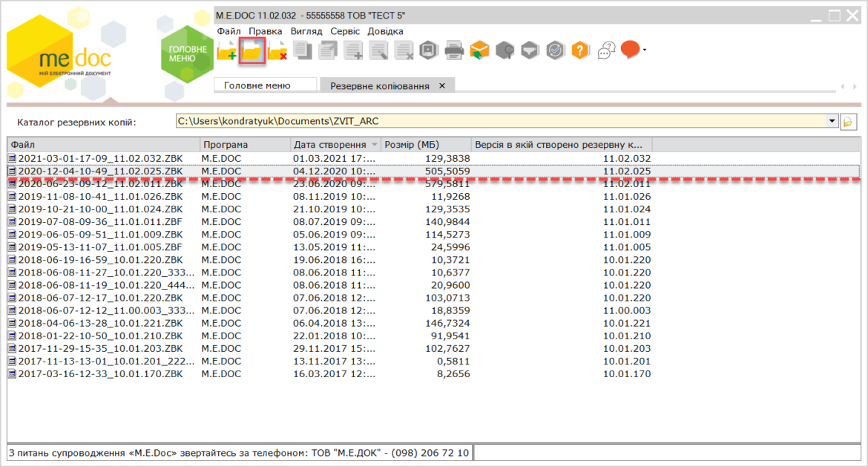Select file 2019-10-21-10-00_11.01.024.ZBK
The width and height of the screenshot is (868, 467).
click(100, 209)
